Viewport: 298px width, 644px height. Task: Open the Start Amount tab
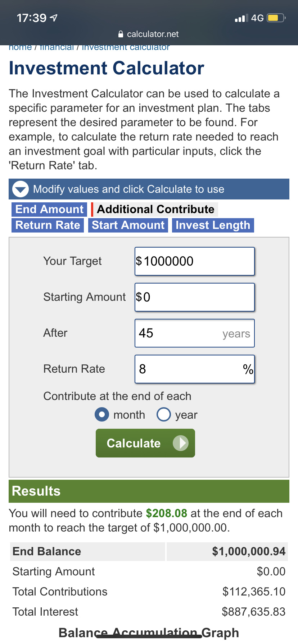pyautogui.click(x=128, y=225)
